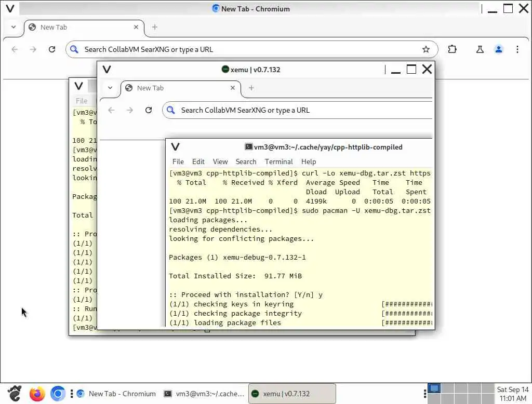Open the File menu in the inner terminal
Image resolution: width=532 pixels, height=404 pixels.
pos(178,162)
